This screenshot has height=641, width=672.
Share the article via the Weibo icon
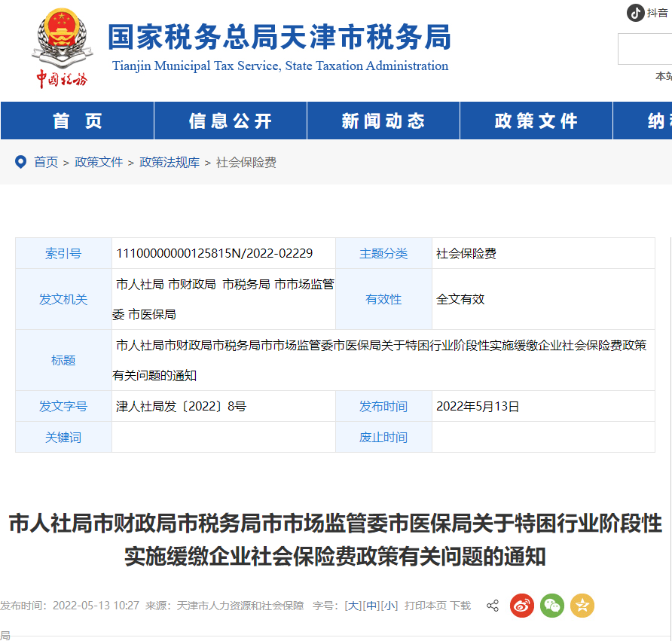click(x=521, y=606)
